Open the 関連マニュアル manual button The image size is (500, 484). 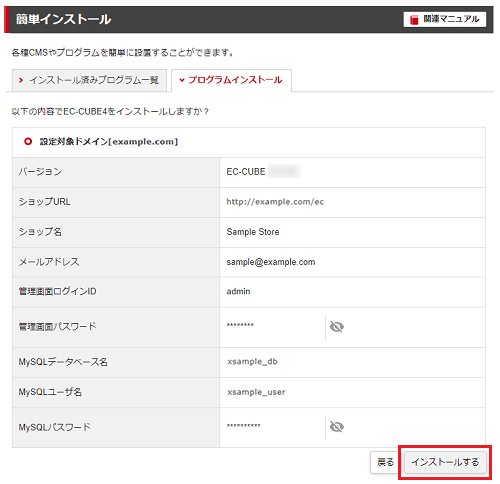445,19
